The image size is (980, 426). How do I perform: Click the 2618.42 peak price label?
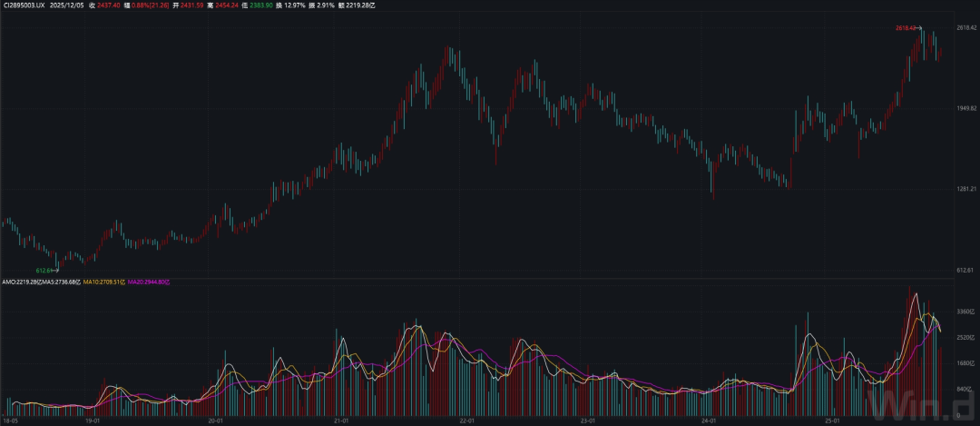pos(905,28)
